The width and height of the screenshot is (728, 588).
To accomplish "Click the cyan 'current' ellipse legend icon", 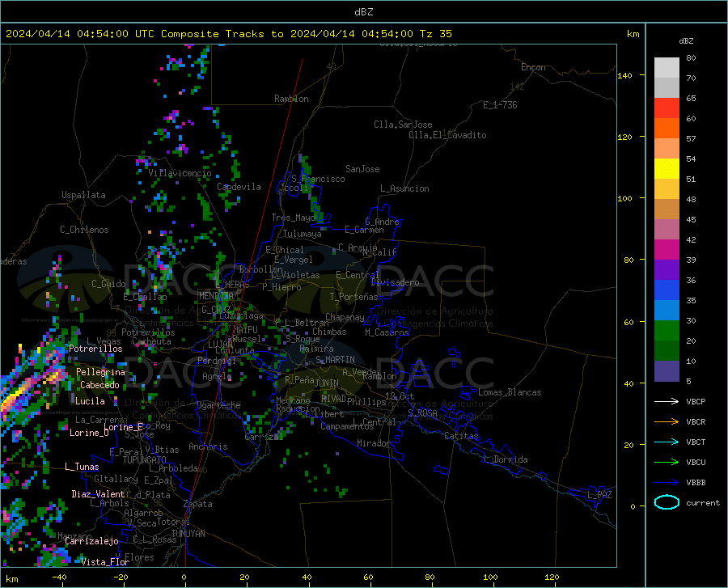I will (x=667, y=502).
